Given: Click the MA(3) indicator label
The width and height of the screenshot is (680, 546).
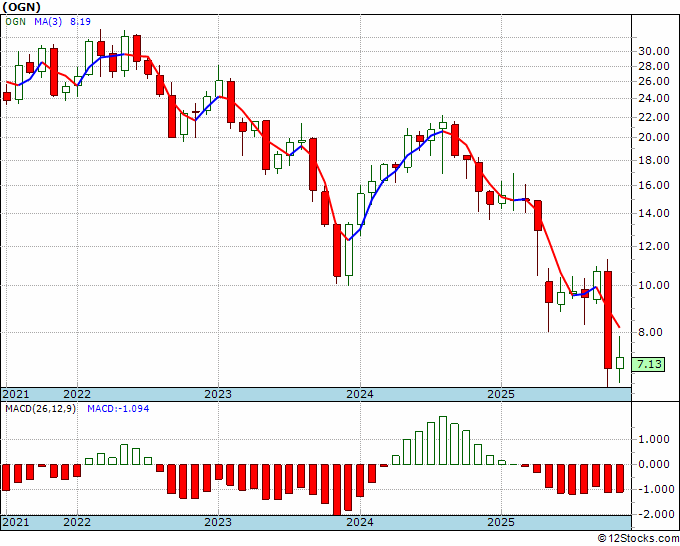Looking at the screenshot, I should 48,21.
